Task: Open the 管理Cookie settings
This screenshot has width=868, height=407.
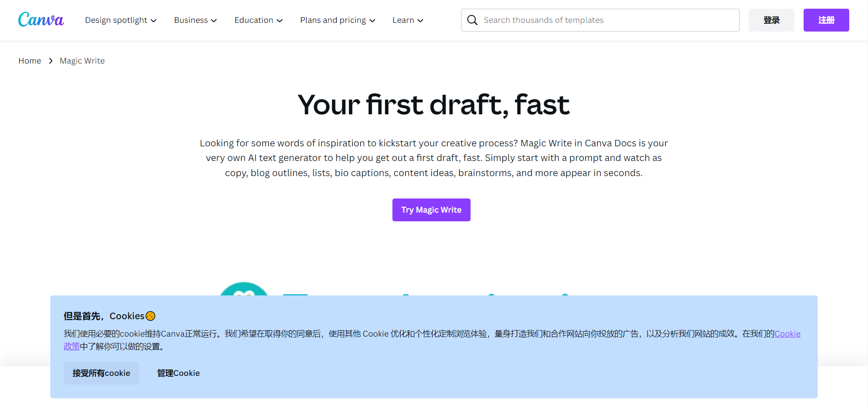Action: point(178,373)
